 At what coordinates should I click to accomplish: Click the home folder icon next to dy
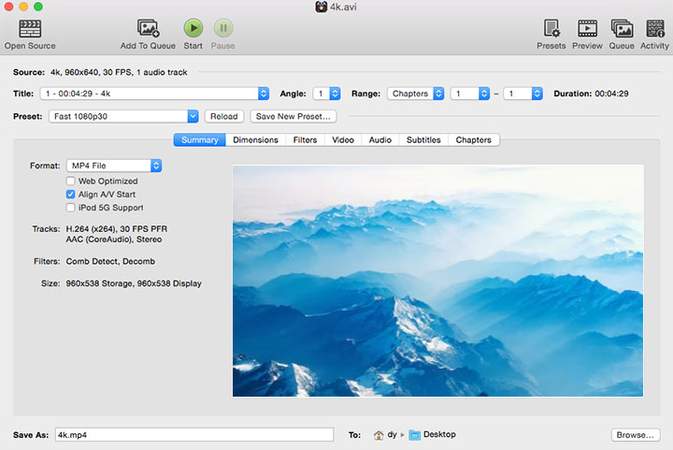379,435
